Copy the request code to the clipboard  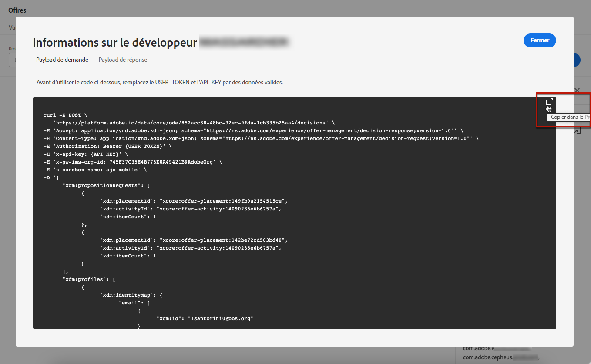pos(549,102)
